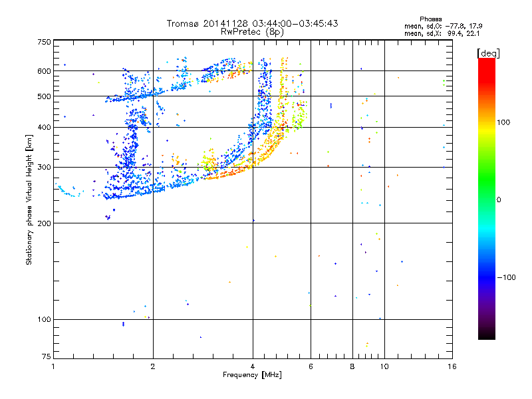Click the y-axis tick label '300'
The height and width of the screenshot is (399, 532).
coord(44,168)
